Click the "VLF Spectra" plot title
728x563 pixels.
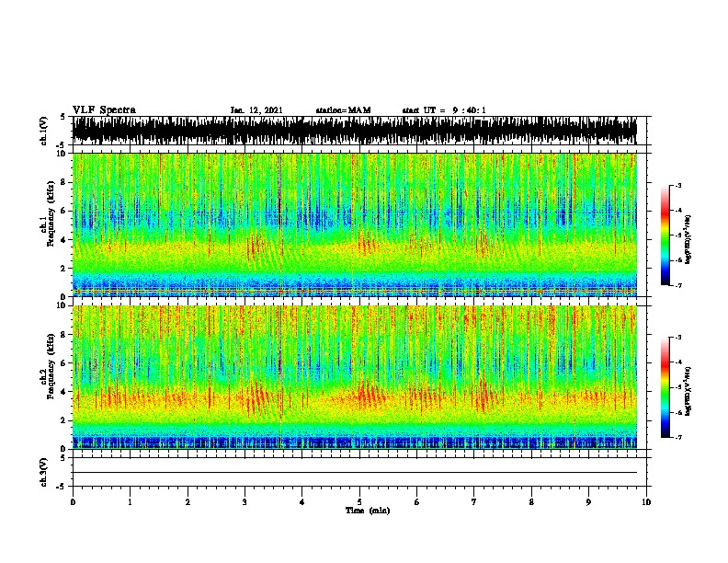104,109
